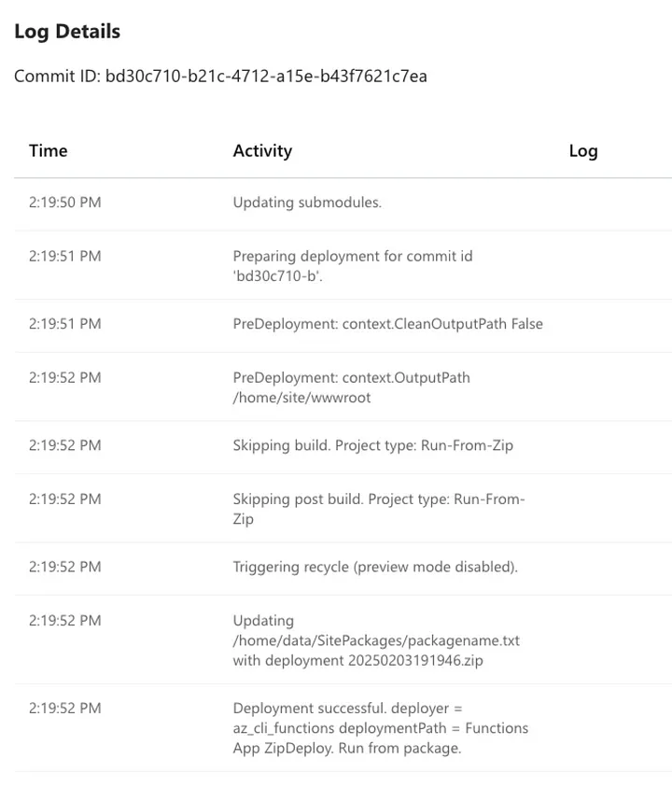Viewport: 672px width, 801px height.
Task: Select the Updating submodules row
Action: (343, 203)
